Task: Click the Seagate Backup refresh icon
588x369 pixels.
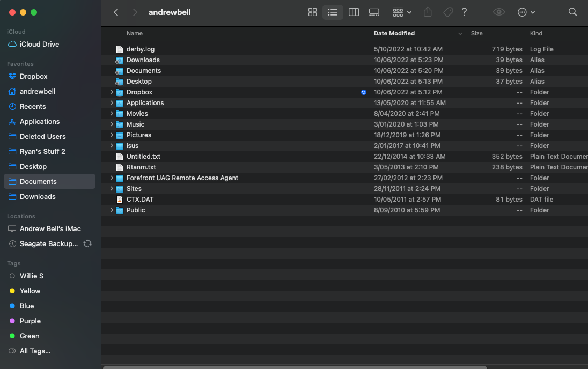Action: tap(87, 243)
